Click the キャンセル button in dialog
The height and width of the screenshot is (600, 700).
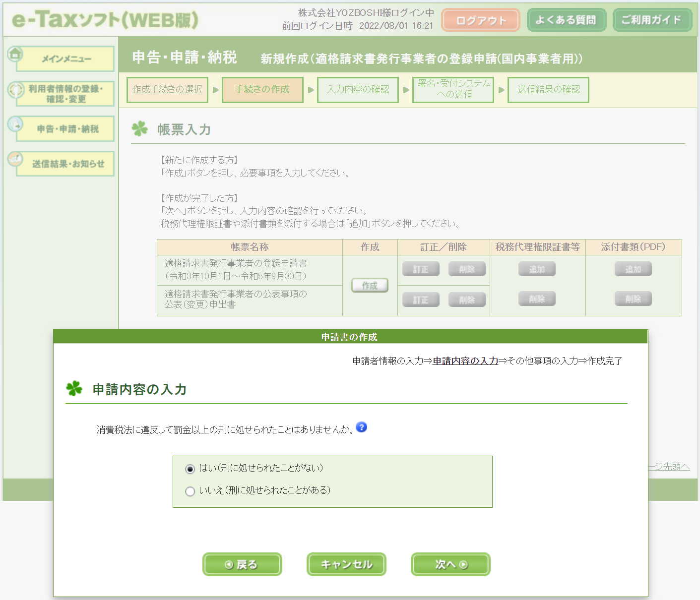tap(346, 564)
